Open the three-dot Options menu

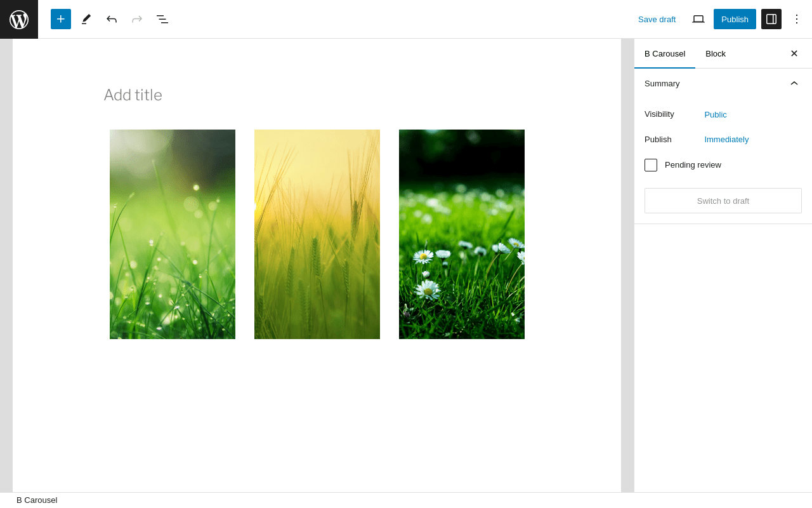point(797,19)
